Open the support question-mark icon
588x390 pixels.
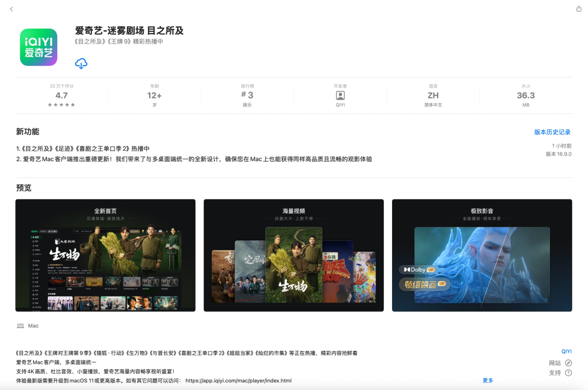[x=568, y=373]
